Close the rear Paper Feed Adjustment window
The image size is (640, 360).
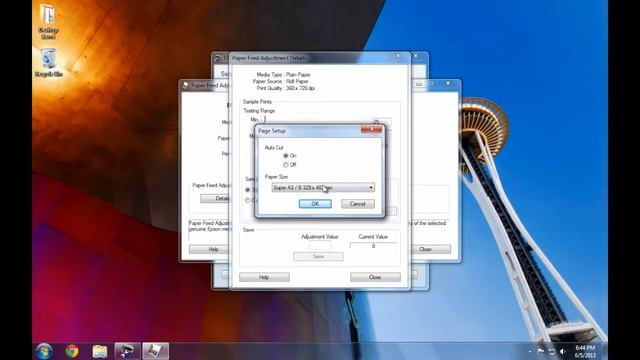[448, 84]
